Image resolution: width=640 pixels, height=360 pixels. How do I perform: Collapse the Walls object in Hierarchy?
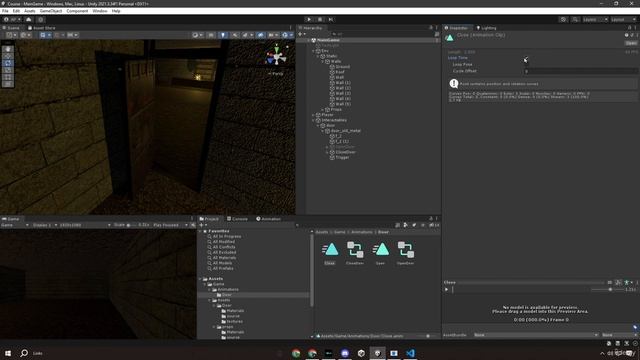click(323, 62)
